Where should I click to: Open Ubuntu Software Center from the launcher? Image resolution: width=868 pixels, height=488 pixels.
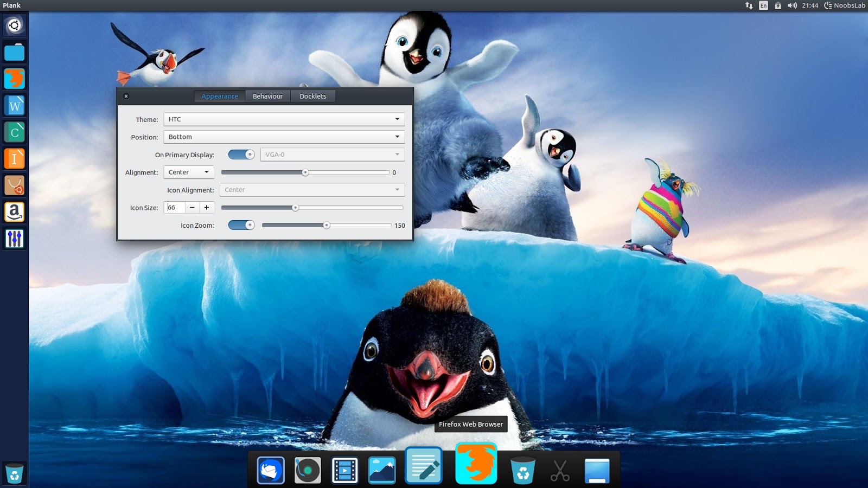pos(15,185)
